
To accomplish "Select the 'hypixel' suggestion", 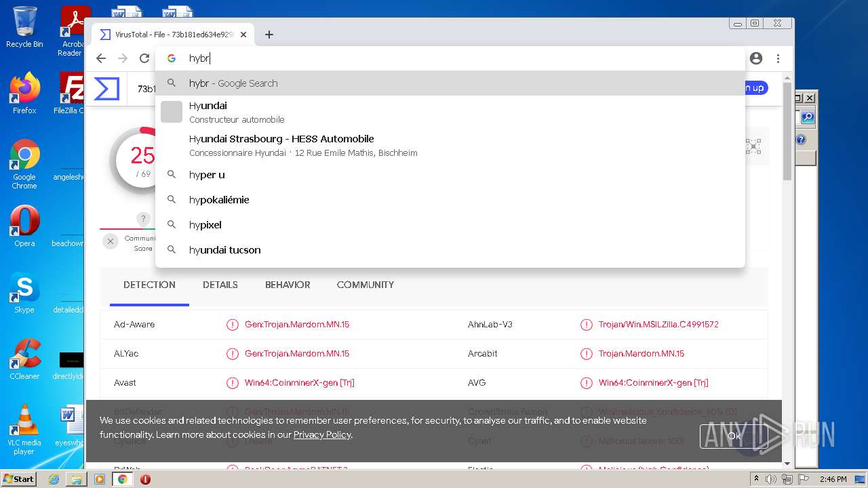I will tap(450, 225).
